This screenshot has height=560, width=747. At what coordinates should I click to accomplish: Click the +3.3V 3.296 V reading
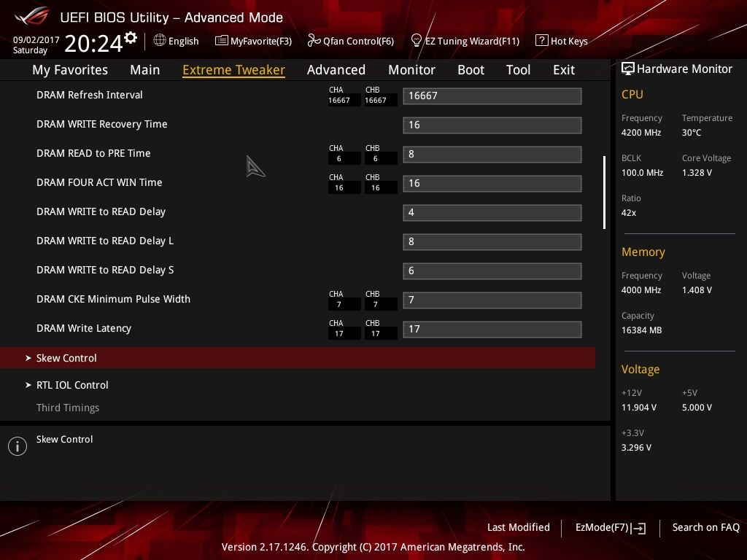coord(636,448)
